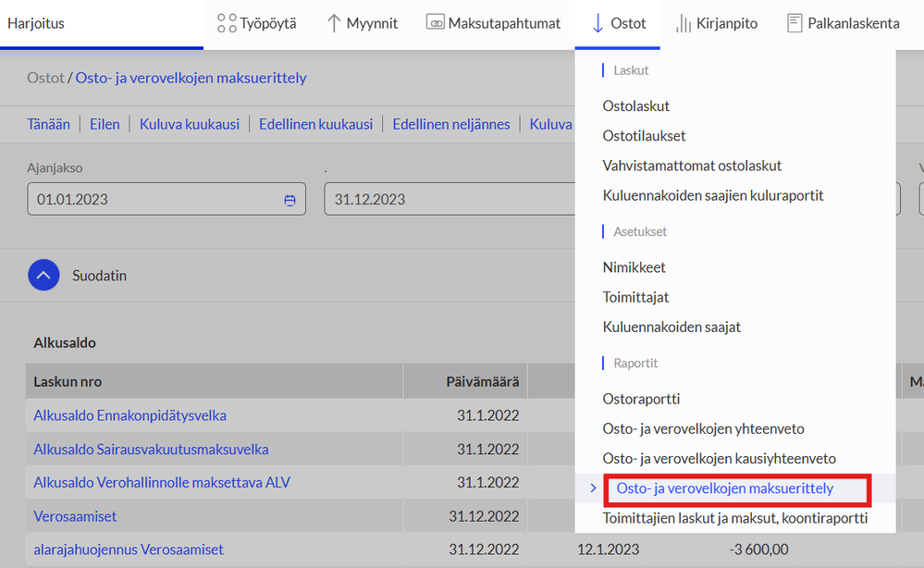Click the Työpöytä dashboard icon

click(x=227, y=23)
